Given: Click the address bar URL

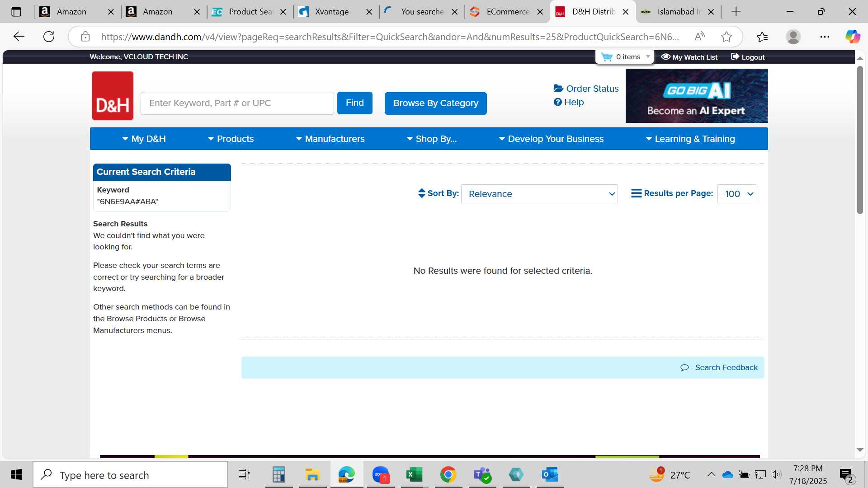Looking at the screenshot, I should pyautogui.click(x=390, y=37).
